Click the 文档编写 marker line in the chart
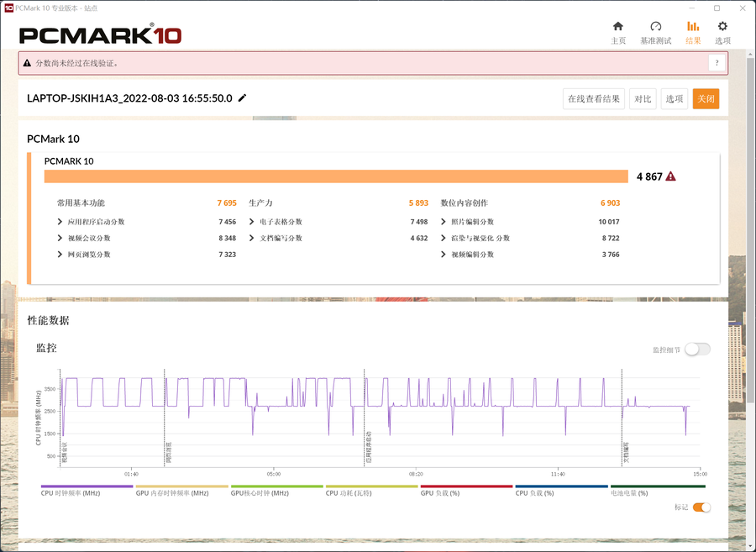The width and height of the screenshot is (756, 552). pos(622,418)
